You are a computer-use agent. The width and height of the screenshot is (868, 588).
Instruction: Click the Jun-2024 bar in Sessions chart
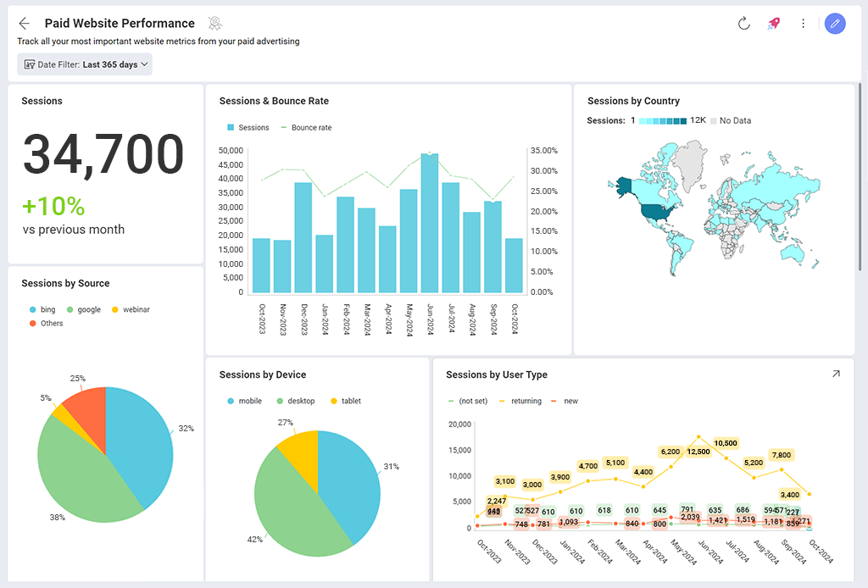tap(430, 223)
